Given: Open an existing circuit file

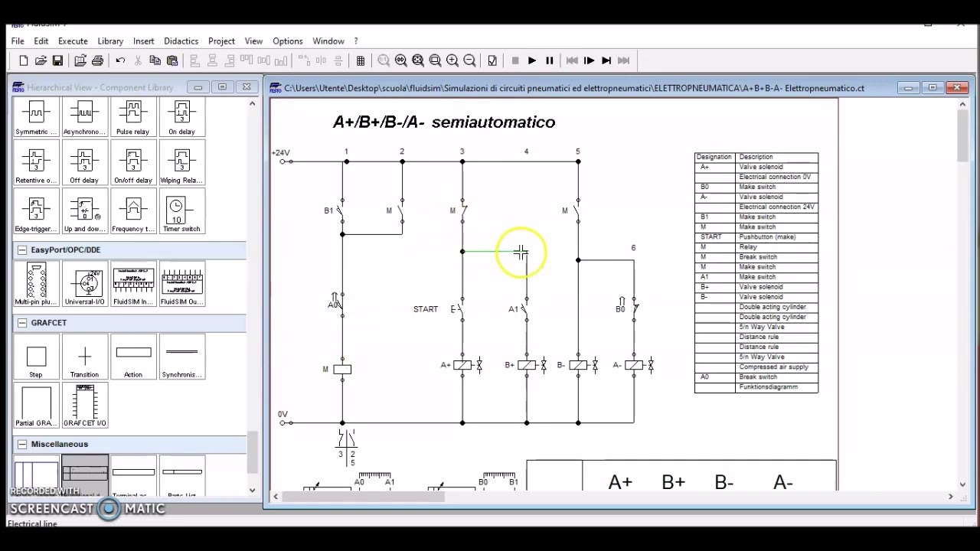Looking at the screenshot, I should pyautogui.click(x=41, y=60).
